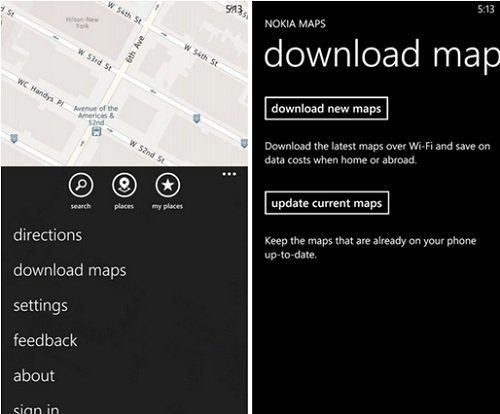Image resolution: width=500 pixels, height=414 pixels.
Task: Tap the search magnifier icon
Action: pyautogui.click(x=81, y=185)
